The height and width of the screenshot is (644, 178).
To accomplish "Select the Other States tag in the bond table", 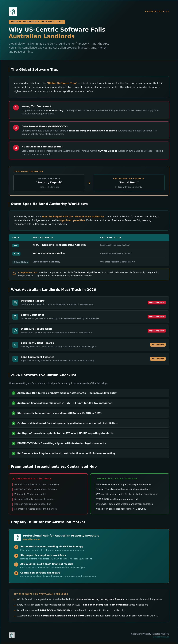I will point(20,262).
